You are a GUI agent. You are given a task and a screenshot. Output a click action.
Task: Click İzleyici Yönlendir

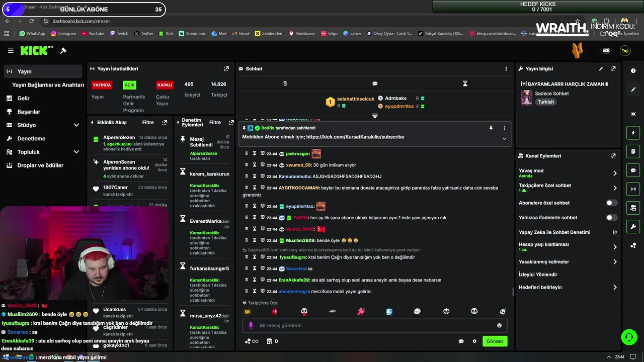(538, 275)
